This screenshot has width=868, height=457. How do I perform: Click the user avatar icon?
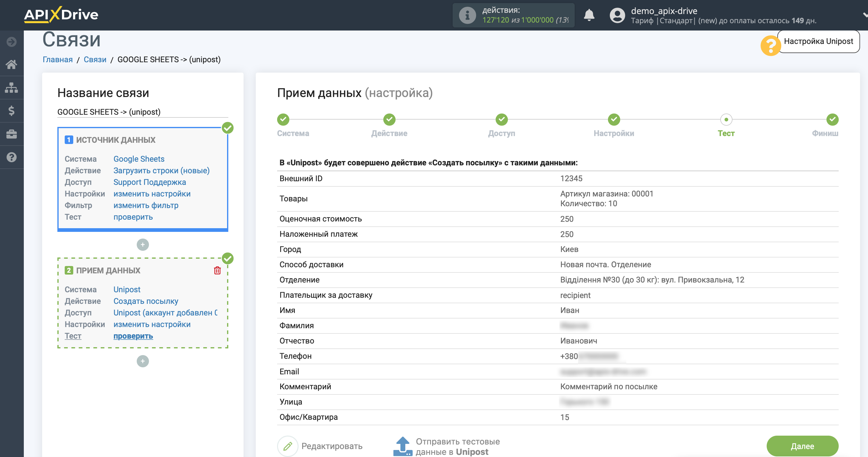[x=617, y=15]
